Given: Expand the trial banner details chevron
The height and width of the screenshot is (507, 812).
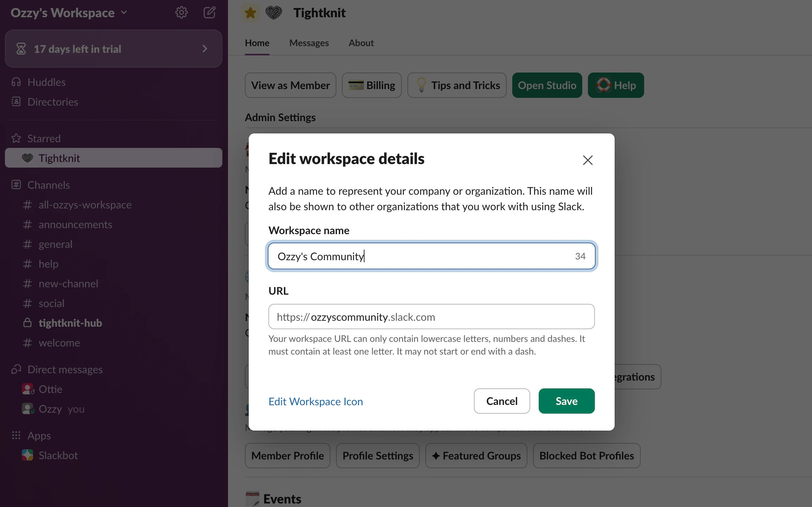Looking at the screenshot, I should pos(205,49).
